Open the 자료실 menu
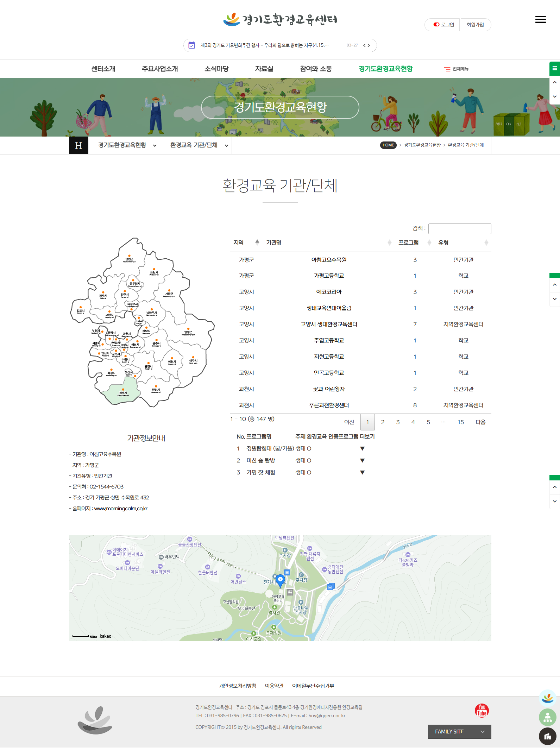Image resolution: width=560 pixels, height=750 pixels. click(264, 69)
